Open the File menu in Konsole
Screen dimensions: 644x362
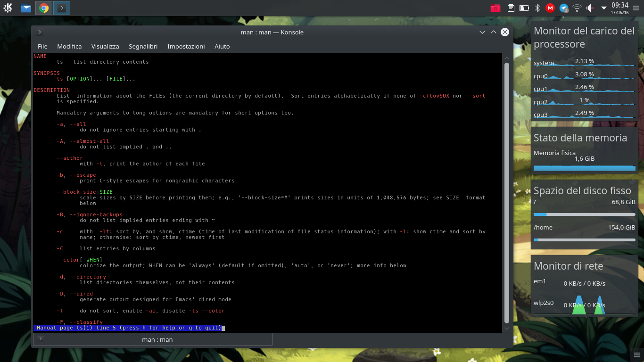click(x=42, y=46)
